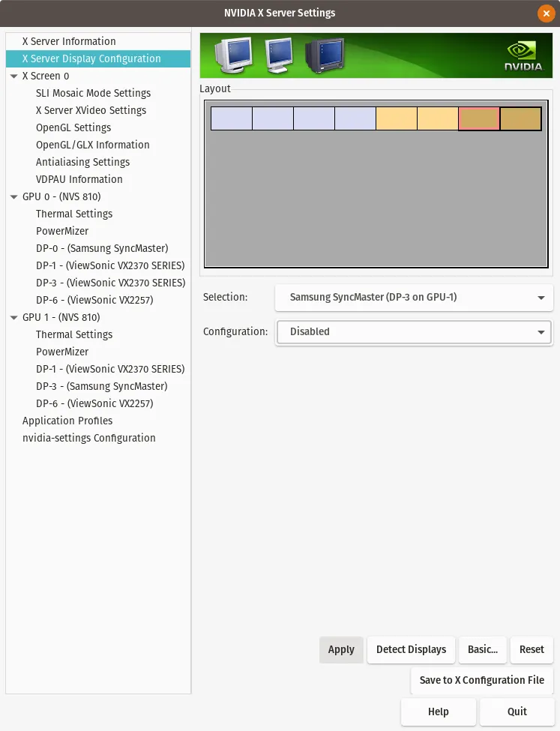Select fourth blue display in layout

355,118
